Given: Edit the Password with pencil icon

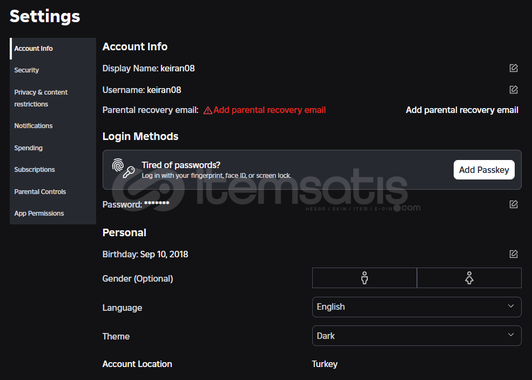Looking at the screenshot, I should point(513,204).
